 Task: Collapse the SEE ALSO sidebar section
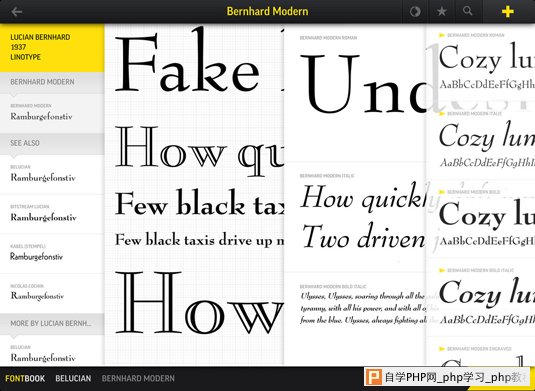coord(52,143)
